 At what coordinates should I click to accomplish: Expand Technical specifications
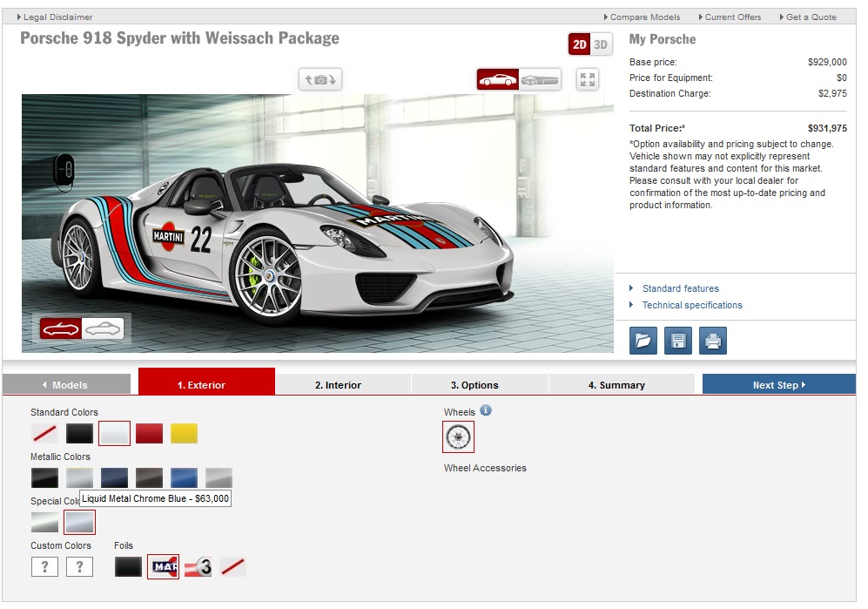tap(691, 305)
